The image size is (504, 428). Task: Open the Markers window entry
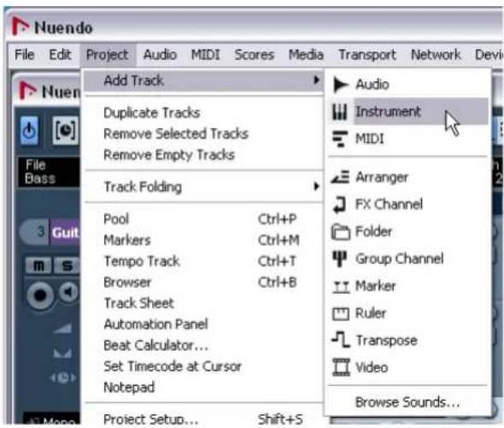click(203, 240)
